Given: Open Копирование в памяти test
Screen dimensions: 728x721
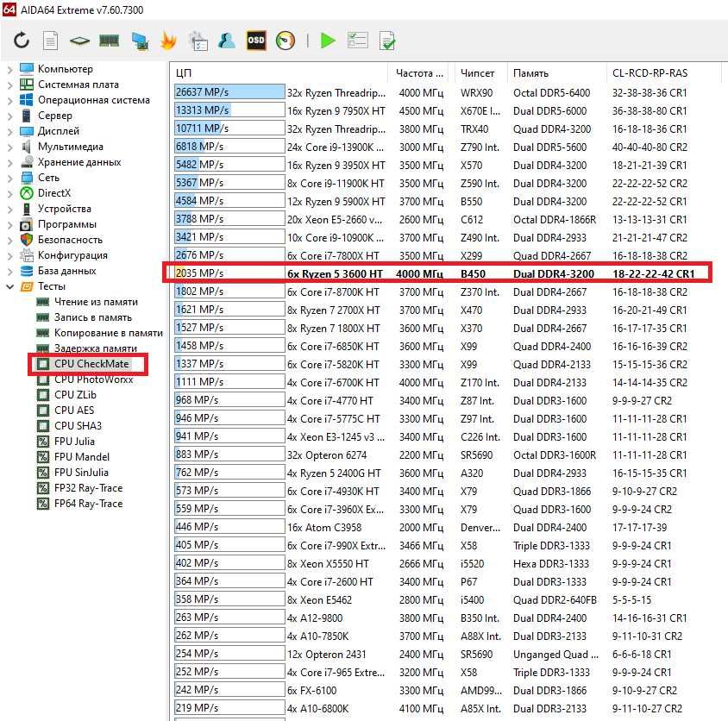Looking at the screenshot, I should (x=108, y=333).
